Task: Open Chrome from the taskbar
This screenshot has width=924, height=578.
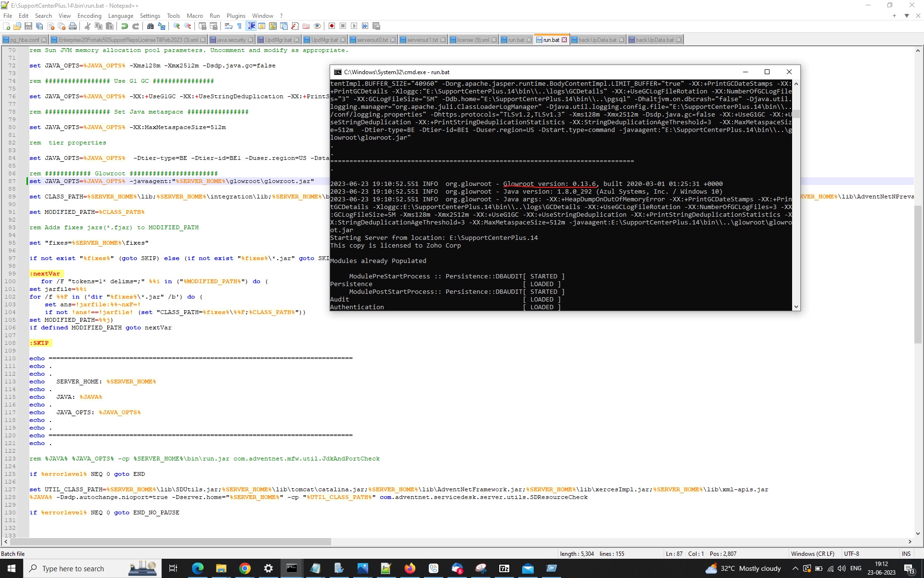Action: tap(244, 569)
